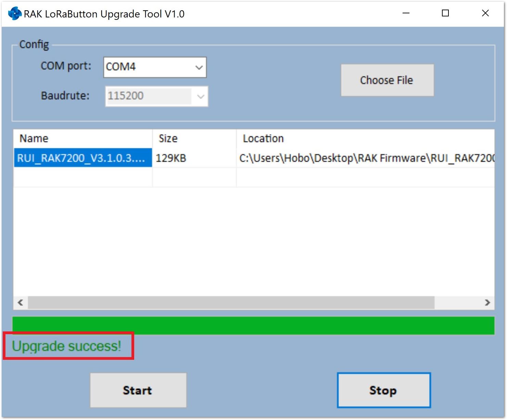The image size is (507, 420).
Task: Click the Upgrade success! status text
Action: click(x=67, y=346)
